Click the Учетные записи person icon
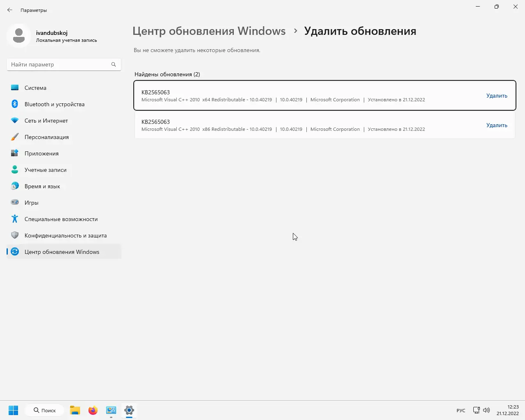Image resolution: width=525 pixels, height=420 pixels. (x=15, y=170)
